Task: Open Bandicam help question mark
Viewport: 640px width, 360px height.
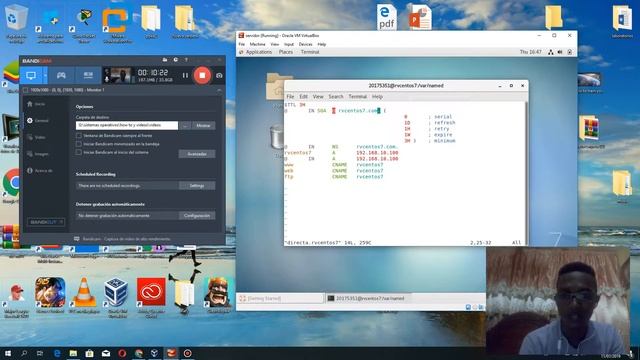Action: (186, 60)
